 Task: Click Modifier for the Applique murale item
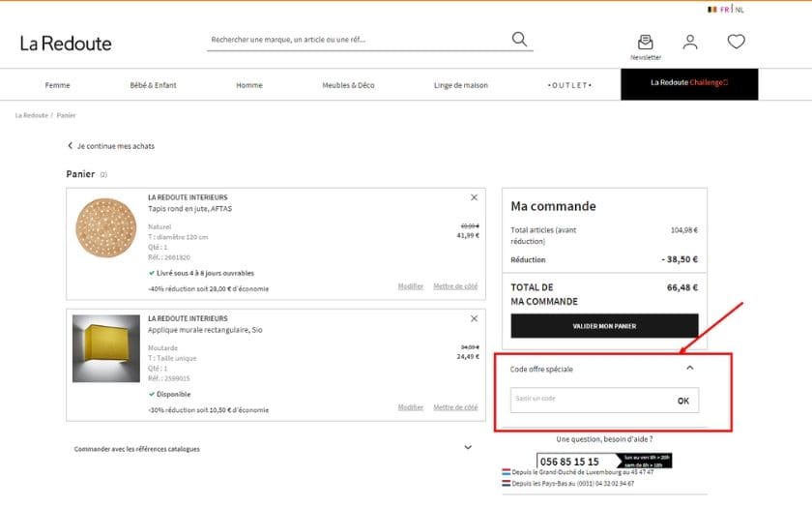(x=411, y=407)
